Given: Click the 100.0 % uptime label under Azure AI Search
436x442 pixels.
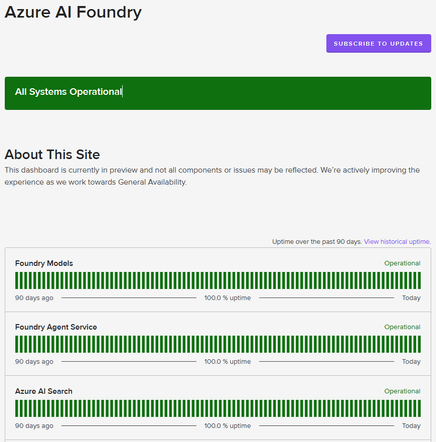Looking at the screenshot, I should click(228, 426).
